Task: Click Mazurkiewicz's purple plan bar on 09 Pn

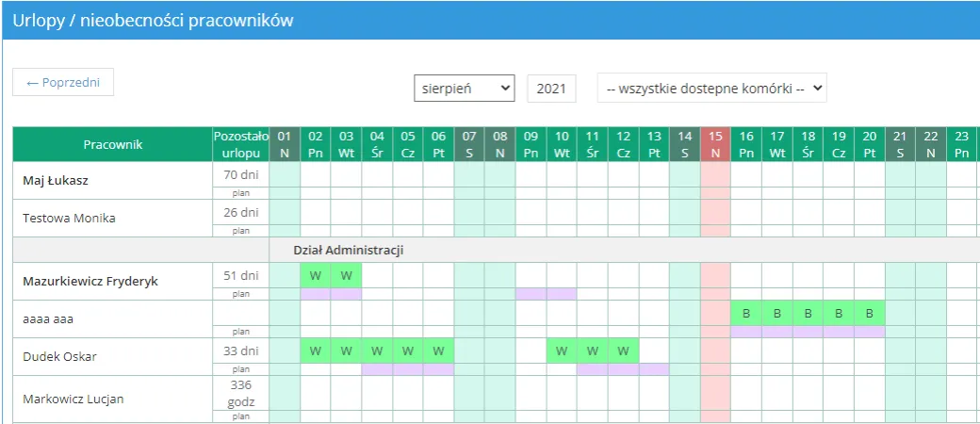Action: pos(531,294)
